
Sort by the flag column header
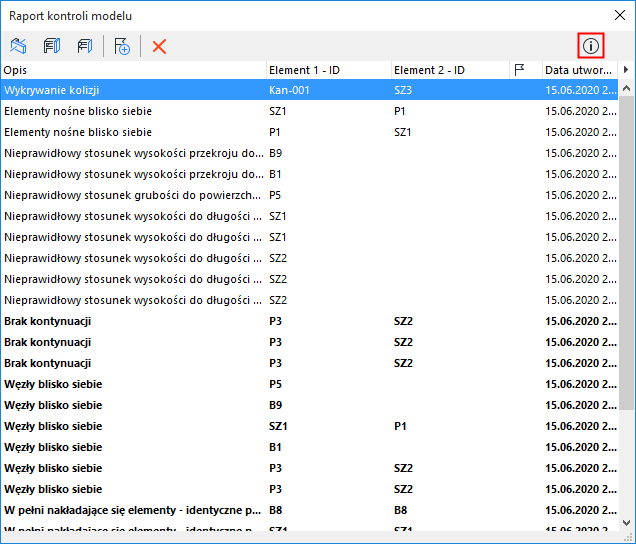(526, 70)
